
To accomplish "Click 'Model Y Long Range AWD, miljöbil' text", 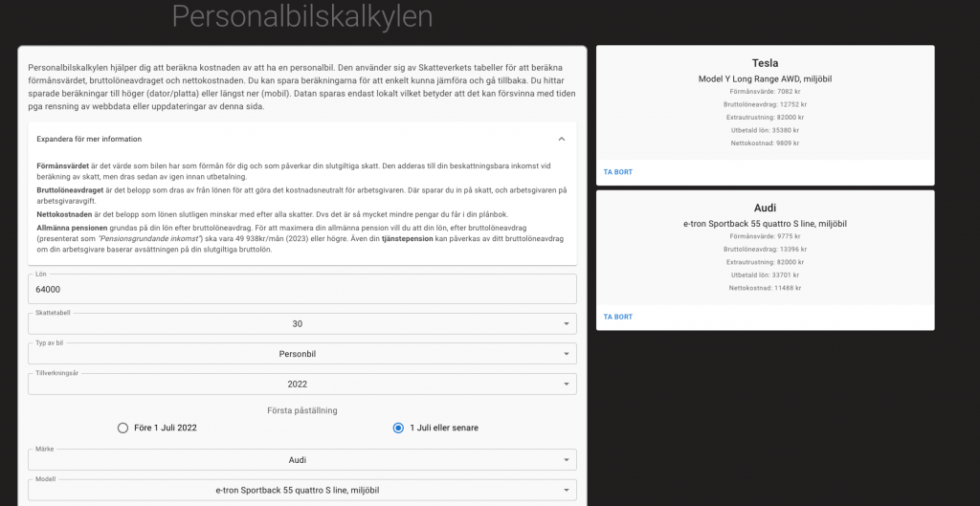I will click(x=765, y=78).
